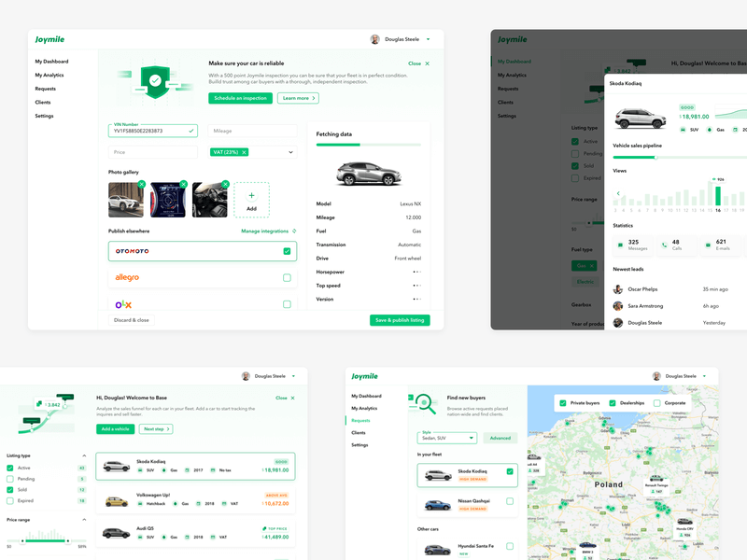Close the car inspection banner
This screenshot has height=560, width=747.
click(x=427, y=63)
